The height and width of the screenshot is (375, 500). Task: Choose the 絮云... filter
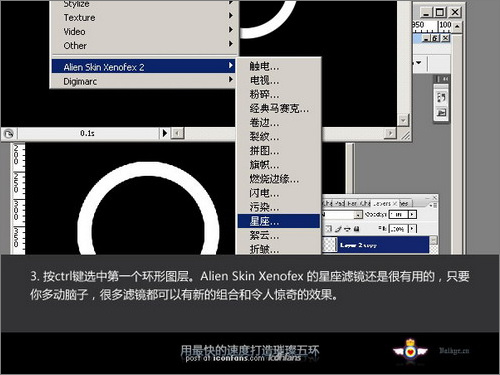[x=279, y=235]
